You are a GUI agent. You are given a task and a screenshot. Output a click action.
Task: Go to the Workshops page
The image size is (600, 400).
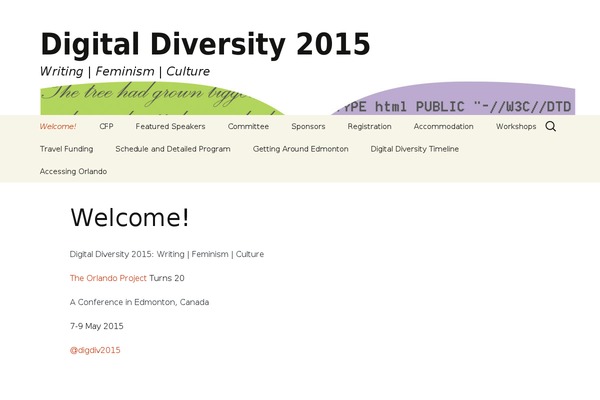coord(516,126)
